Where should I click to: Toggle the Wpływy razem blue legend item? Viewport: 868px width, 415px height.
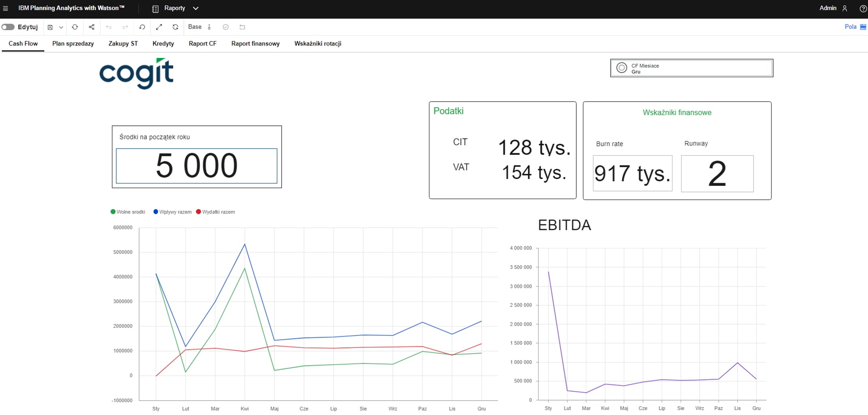coord(172,212)
